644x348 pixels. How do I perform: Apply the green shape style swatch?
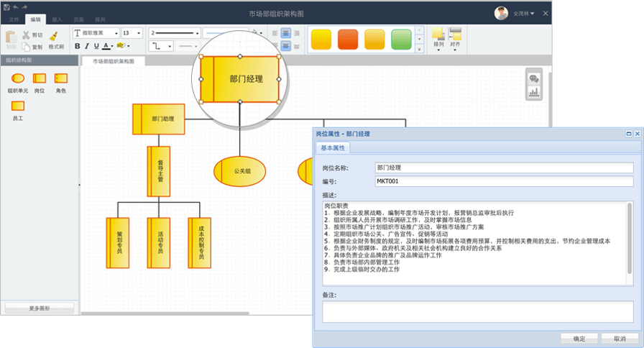tap(401, 39)
